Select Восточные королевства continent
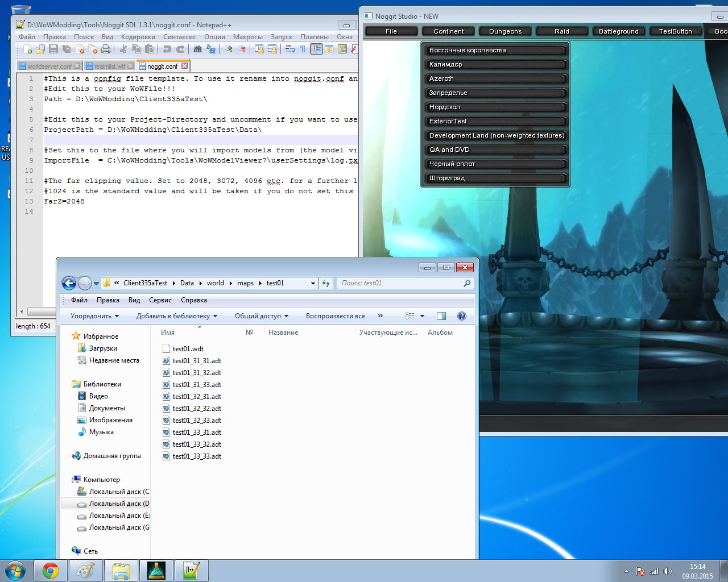This screenshot has width=728, height=582. (x=495, y=50)
